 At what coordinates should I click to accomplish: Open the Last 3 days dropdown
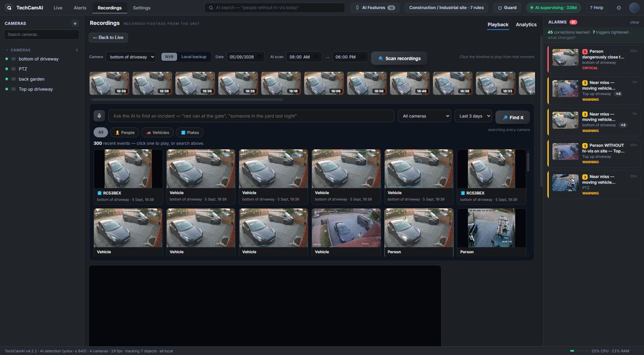(473, 116)
